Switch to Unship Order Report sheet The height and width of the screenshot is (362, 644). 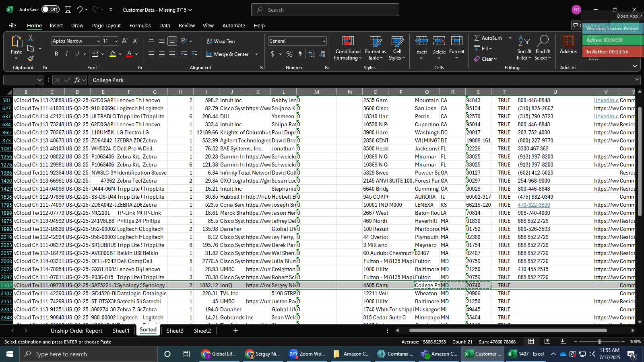pos(76,331)
